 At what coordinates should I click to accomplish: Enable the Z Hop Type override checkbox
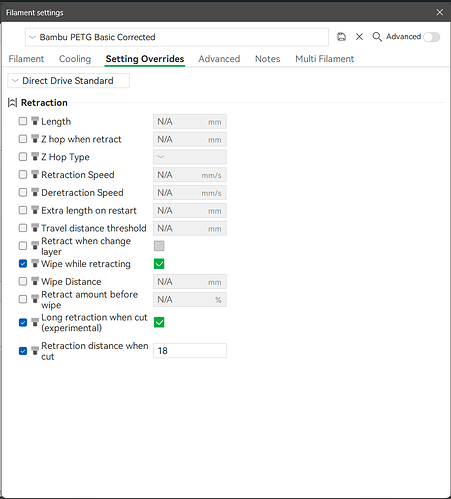(x=23, y=157)
